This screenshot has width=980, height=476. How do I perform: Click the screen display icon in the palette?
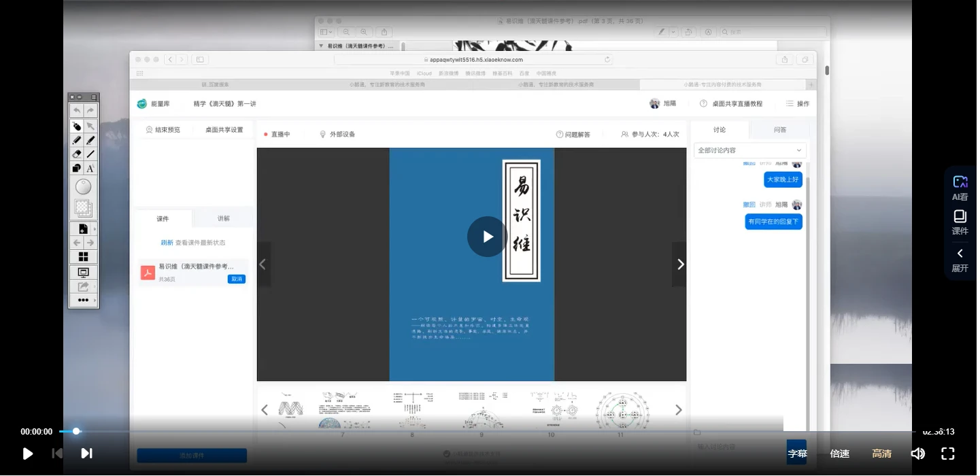pos(84,273)
